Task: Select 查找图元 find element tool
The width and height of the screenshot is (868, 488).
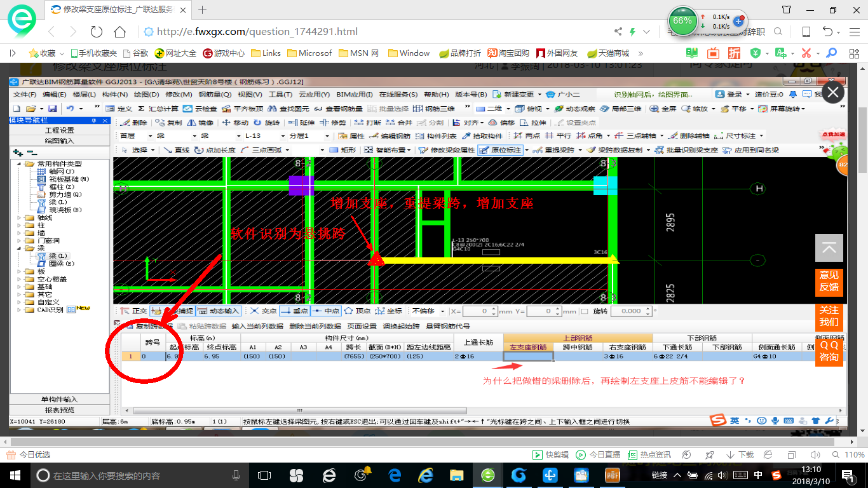Action: [x=288, y=109]
